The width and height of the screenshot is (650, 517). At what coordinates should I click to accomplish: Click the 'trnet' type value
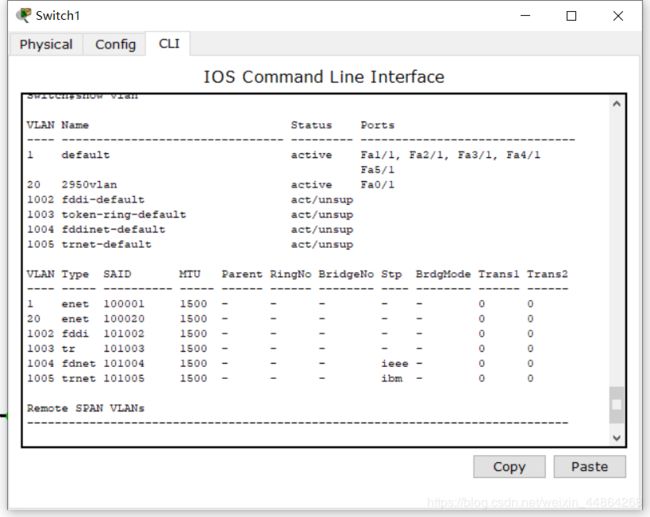click(79, 379)
